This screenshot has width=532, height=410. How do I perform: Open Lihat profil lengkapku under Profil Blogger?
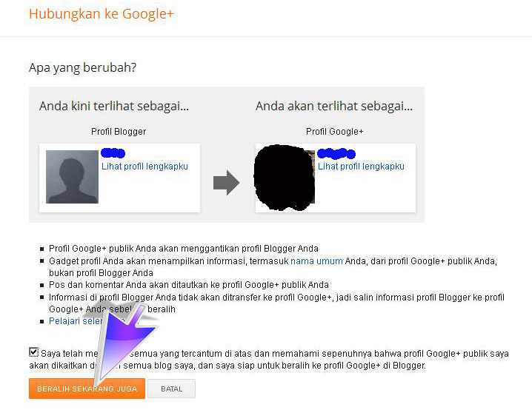tap(144, 167)
